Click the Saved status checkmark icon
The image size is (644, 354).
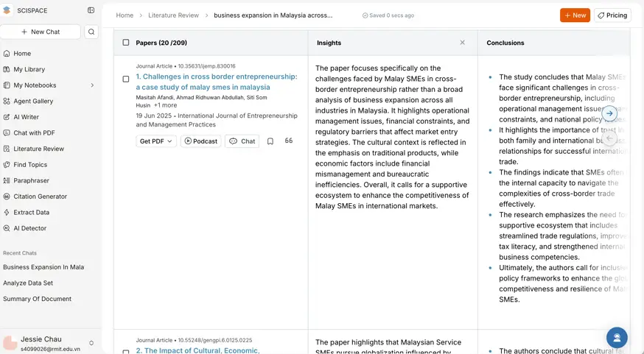point(365,15)
